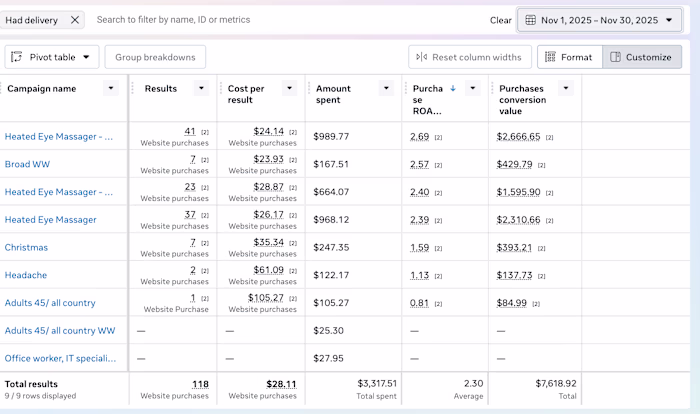Click the 37 results value
This screenshot has height=414, width=700.
pos(190,214)
